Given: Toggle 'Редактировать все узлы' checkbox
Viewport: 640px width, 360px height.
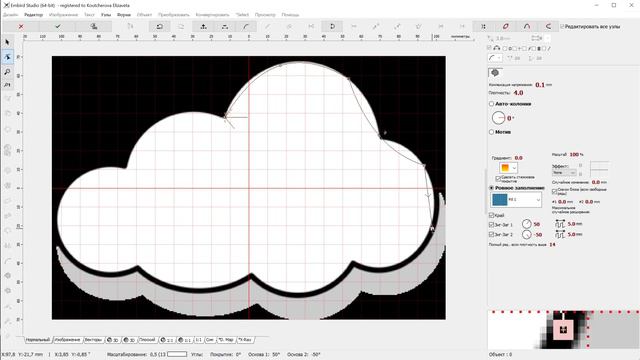Looking at the screenshot, I should 562,27.
